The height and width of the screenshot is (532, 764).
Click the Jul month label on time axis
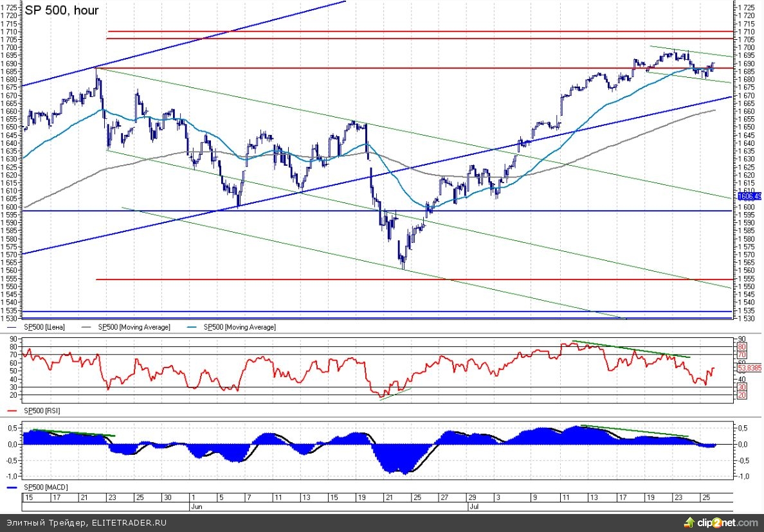tap(473, 506)
